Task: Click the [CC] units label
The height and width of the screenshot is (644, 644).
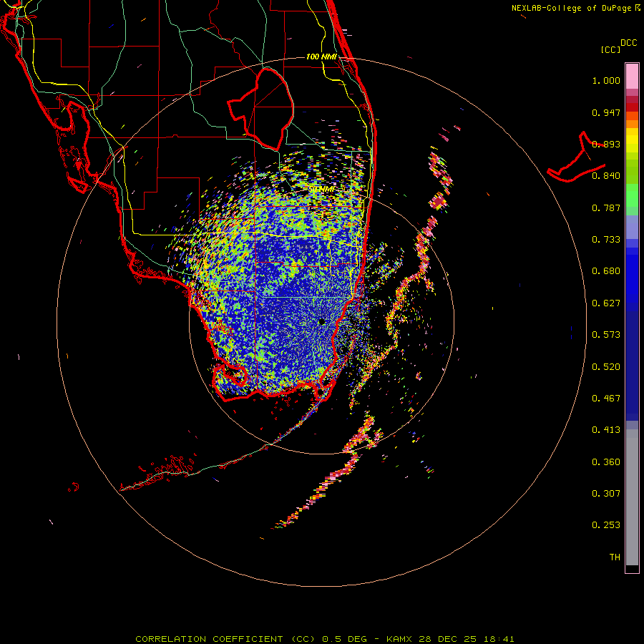Action: pyautogui.click(x=610, y=49)
